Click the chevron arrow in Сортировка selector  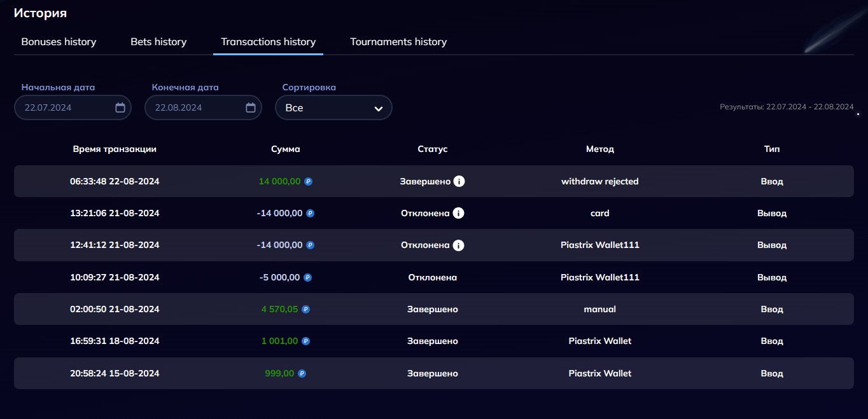pos(379,108)
